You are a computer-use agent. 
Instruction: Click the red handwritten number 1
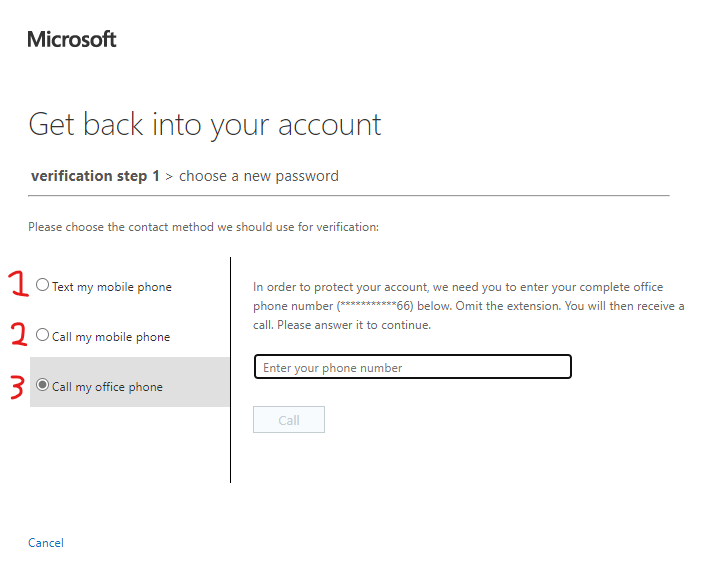[x=16, y=285]
